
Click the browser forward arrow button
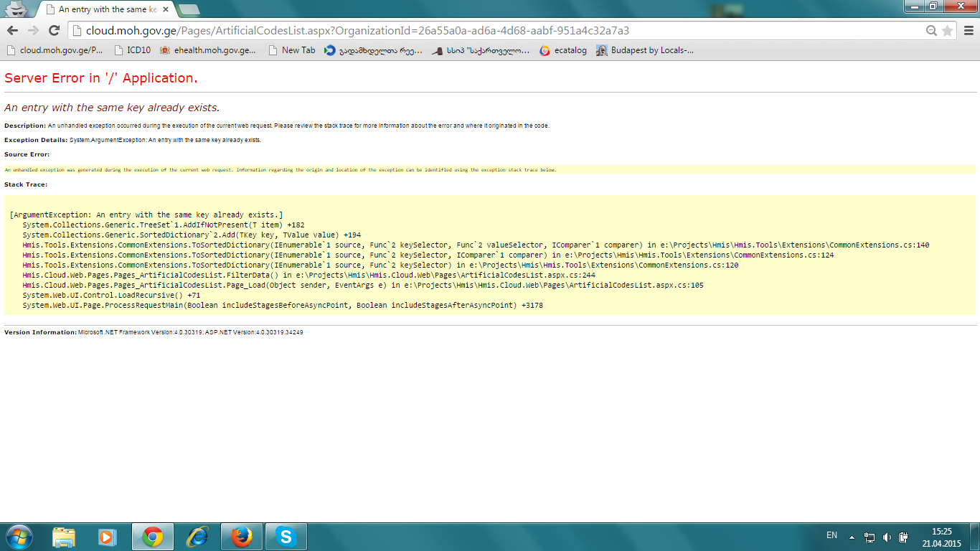pyautogui.click(x=33, y=30)
